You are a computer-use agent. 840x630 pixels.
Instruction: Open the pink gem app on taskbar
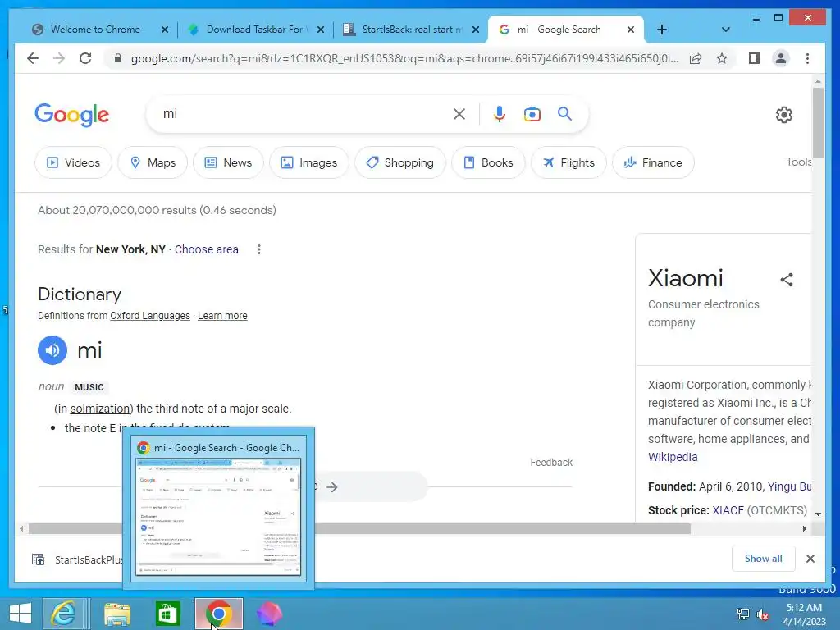[x=268, y=614]
